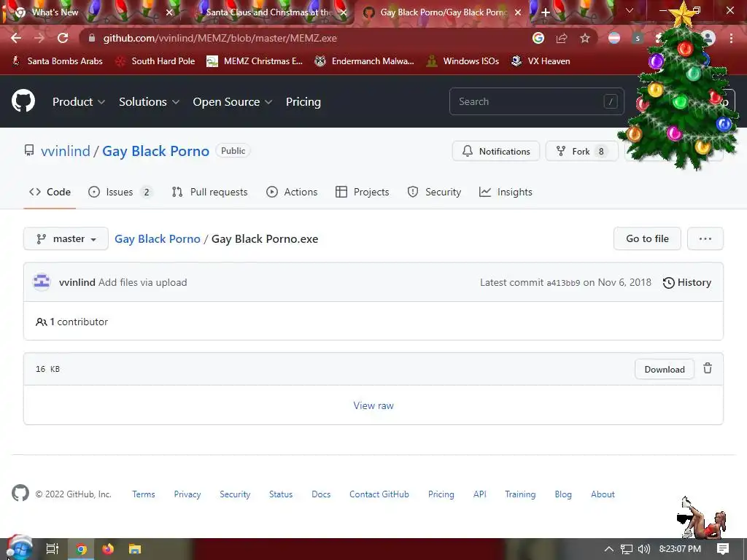Open a new browser tab
747x560 pixels.
click(546, 12)
